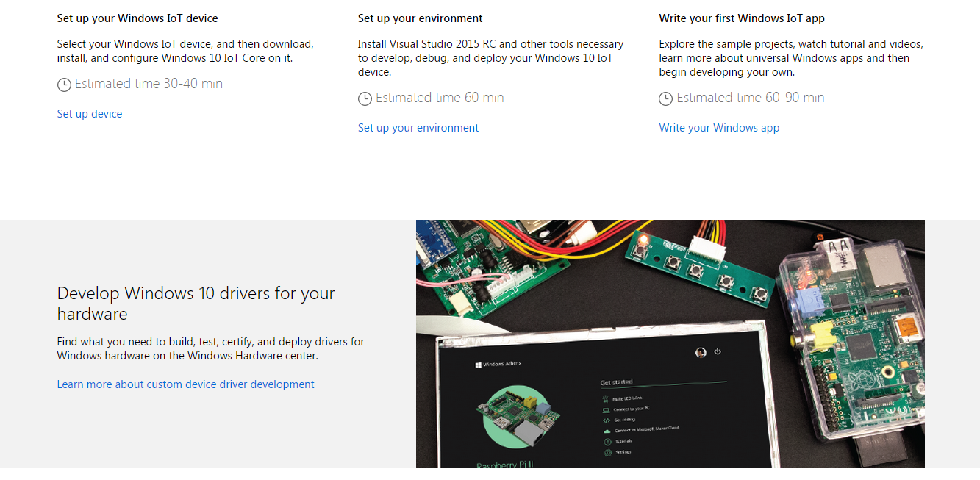This screenshot has height=480, width=980.
Task: Click the Windows Athens logo
Action: coord(497,362)
